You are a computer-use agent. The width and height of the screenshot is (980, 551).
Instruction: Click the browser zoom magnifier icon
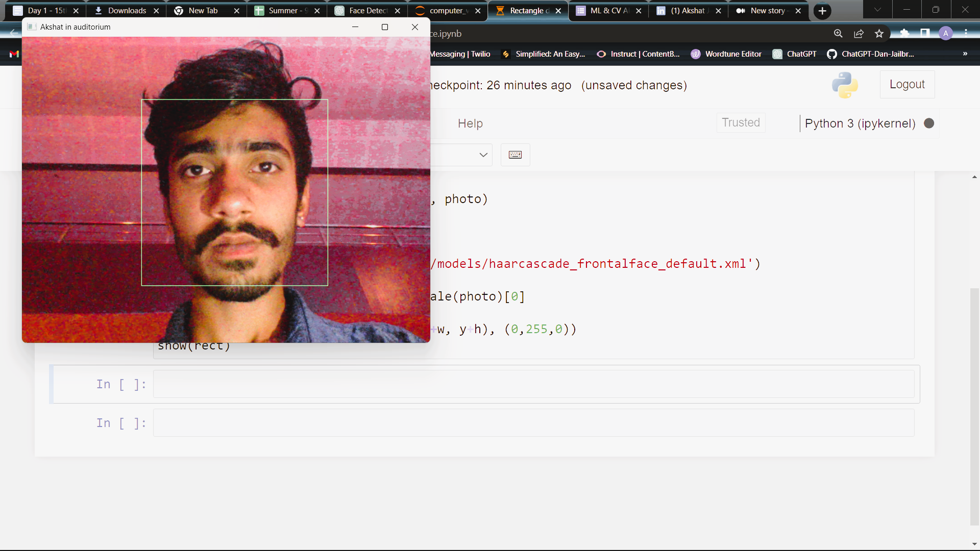click(x=838, y=34)
